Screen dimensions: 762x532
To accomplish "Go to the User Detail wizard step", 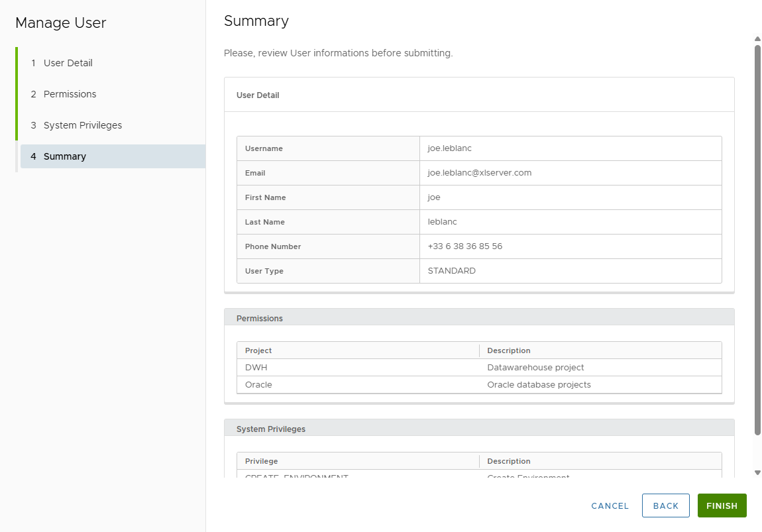I will [x=68, y=63].
